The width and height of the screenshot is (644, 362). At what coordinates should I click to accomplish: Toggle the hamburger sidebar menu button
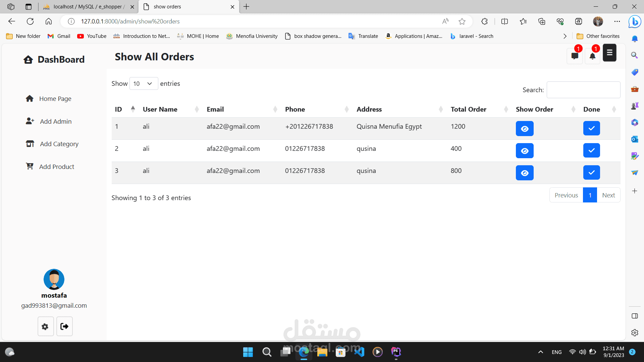(x=609, y=53)
